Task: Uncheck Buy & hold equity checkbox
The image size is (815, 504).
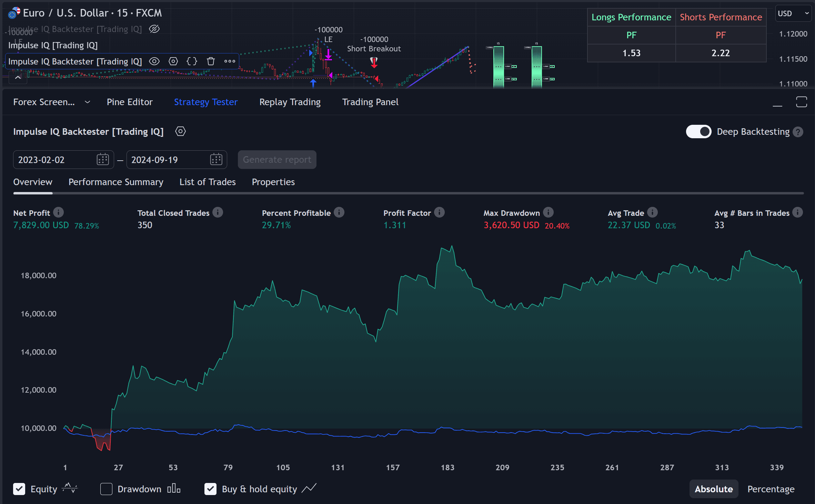Action: coord(210,489)
